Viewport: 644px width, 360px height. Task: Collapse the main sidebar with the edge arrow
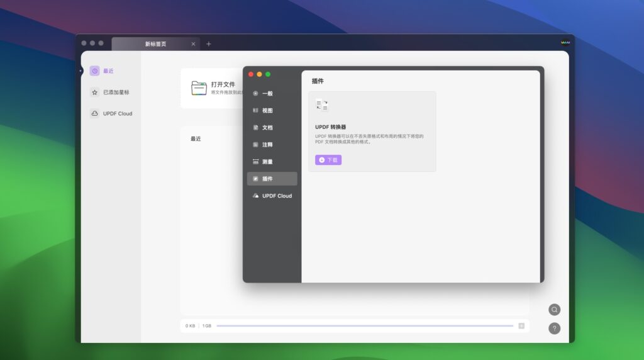pos(80,71)
